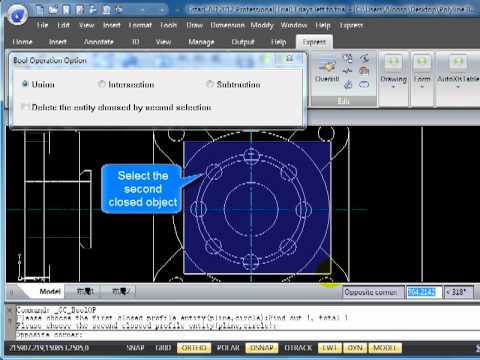The height and width of the screenshot is (360, 480).
Task: Click the Print quick access icon
Action: [x=106, y=10]
